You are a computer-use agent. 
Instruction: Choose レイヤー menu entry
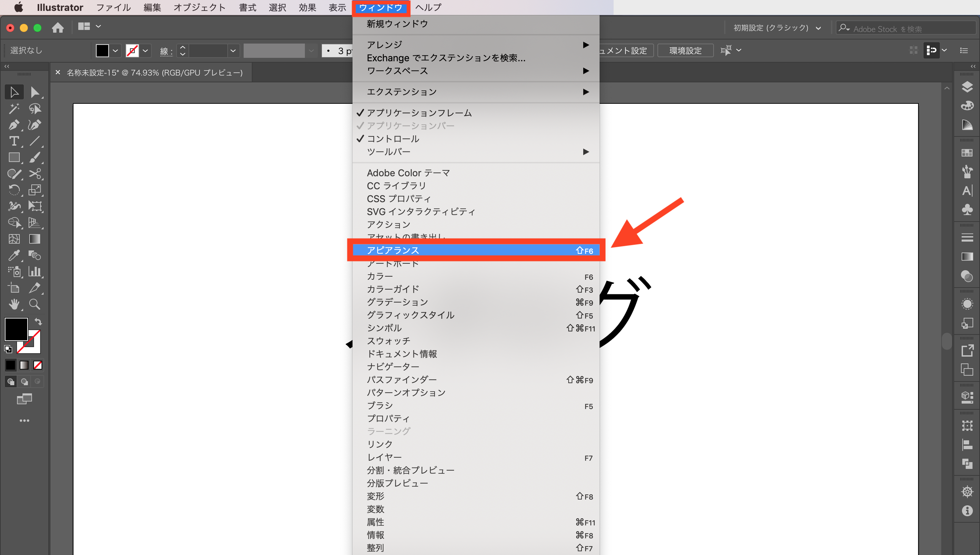click(476, 457)
